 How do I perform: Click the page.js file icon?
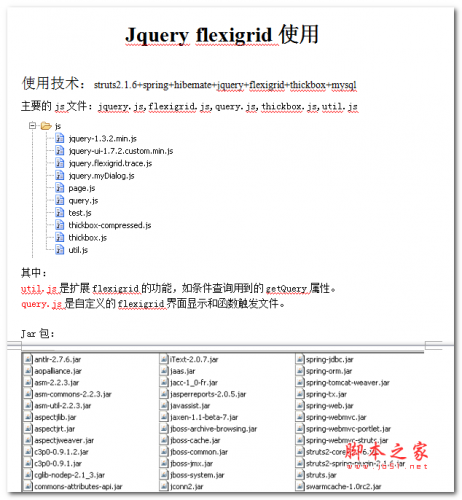[x=60, y=188]
